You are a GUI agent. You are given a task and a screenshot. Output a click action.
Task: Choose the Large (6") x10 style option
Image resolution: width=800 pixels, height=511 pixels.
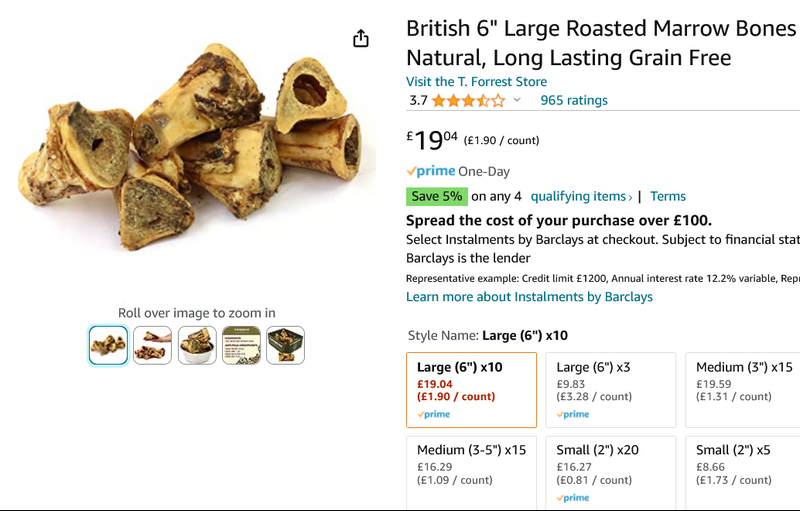point(471,389)
